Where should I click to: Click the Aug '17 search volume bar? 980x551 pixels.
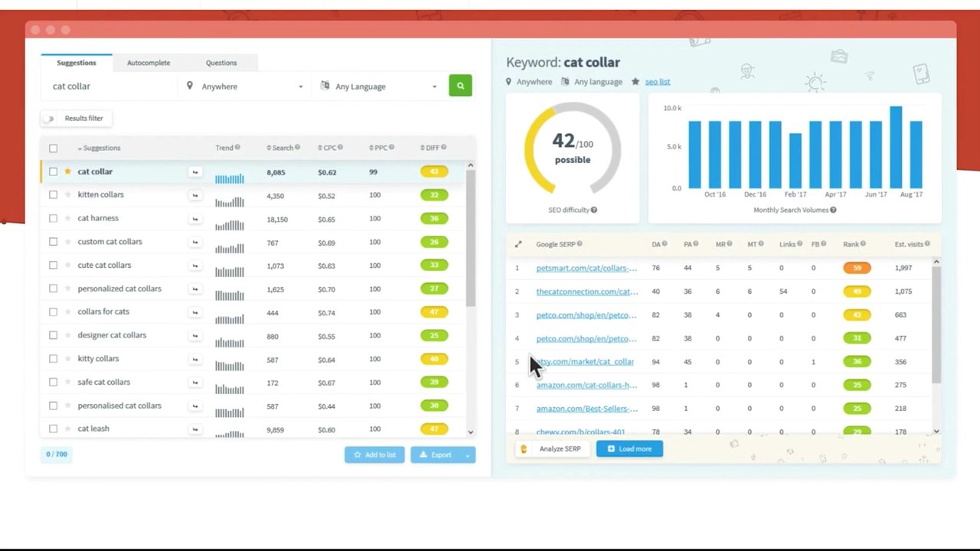coord(916,155)
